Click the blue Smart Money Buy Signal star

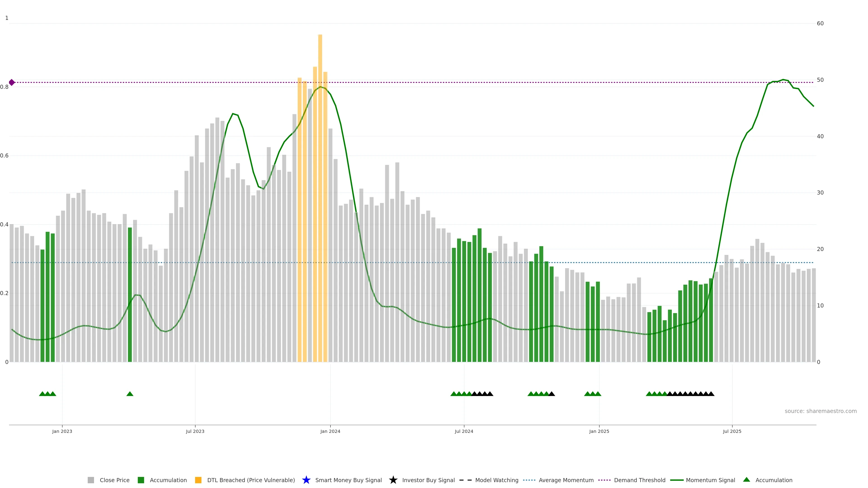pos(306,480)
